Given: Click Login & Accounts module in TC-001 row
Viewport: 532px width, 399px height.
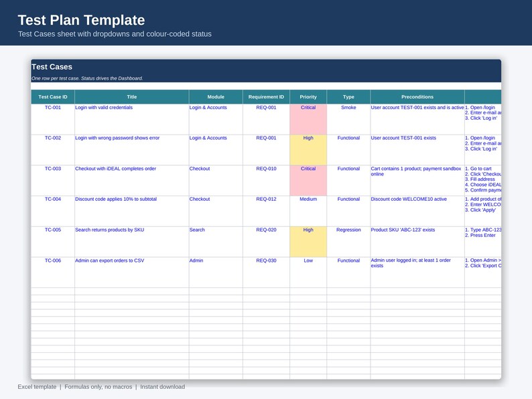Looking at the screenshot, I should point(216,119).
